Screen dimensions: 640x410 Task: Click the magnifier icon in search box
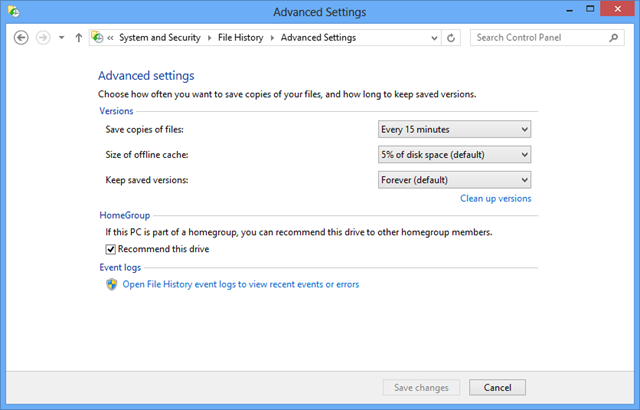click(x=614, y=38)
